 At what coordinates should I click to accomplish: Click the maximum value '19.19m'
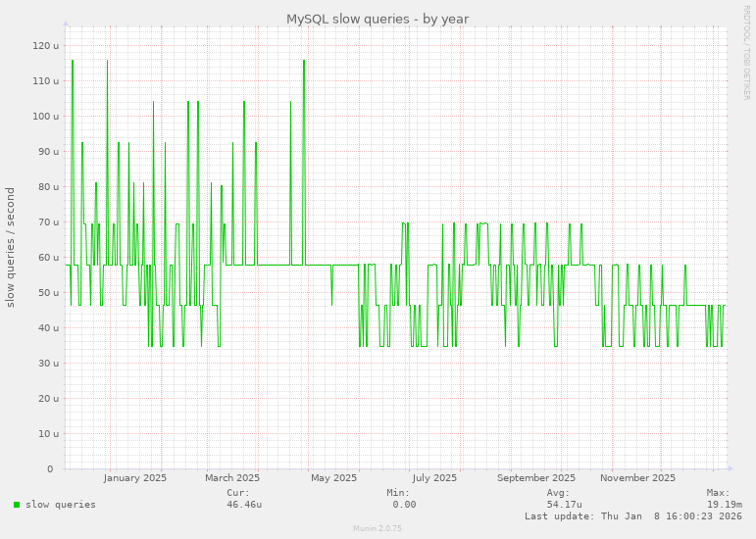(725, 505)
